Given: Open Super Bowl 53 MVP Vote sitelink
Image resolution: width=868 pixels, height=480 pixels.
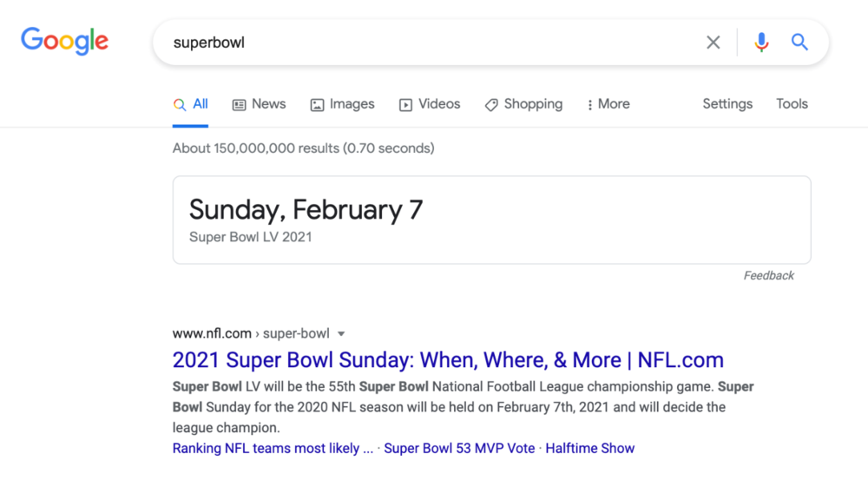Looking at the screenshot, I should 459,449.
